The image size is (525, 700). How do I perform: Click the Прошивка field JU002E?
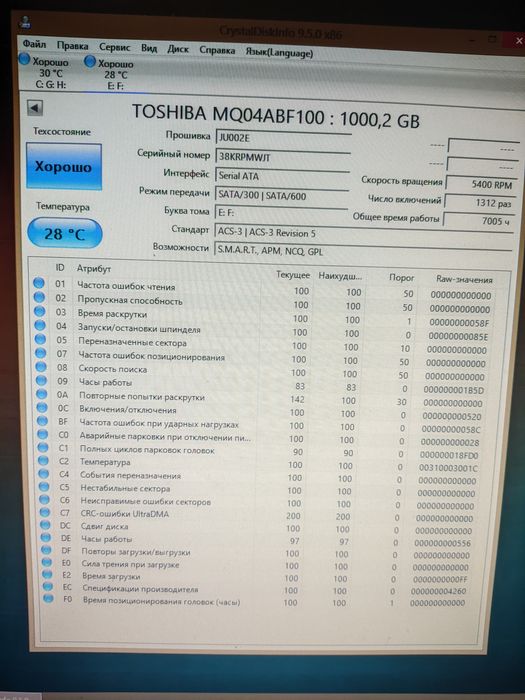pyautogui.click(x=283, y=138)
